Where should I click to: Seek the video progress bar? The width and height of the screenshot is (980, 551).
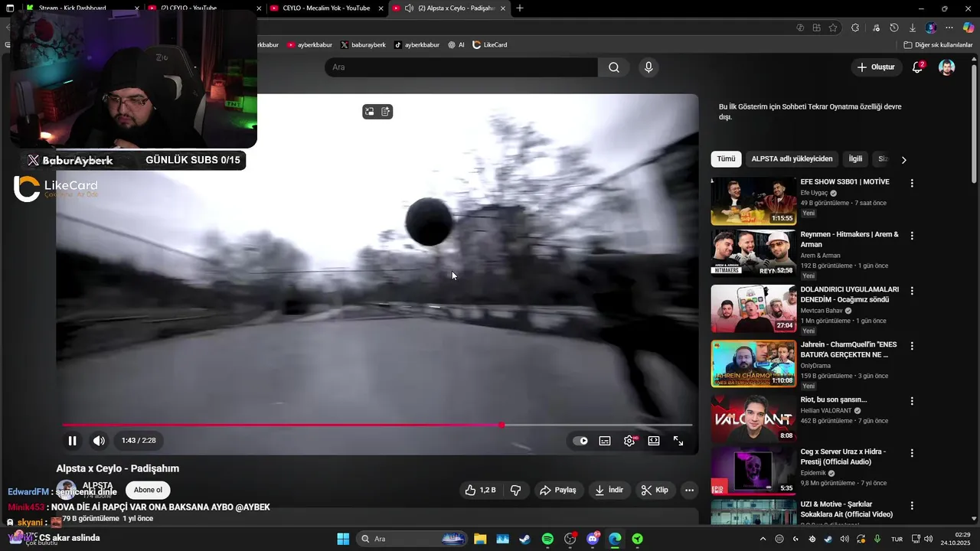tap(377, 425)
